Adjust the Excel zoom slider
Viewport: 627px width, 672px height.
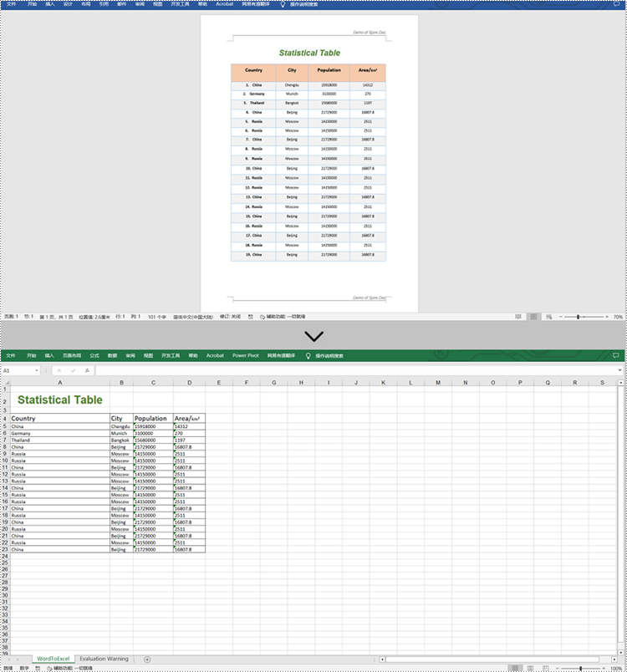click(x=581, y=668)
